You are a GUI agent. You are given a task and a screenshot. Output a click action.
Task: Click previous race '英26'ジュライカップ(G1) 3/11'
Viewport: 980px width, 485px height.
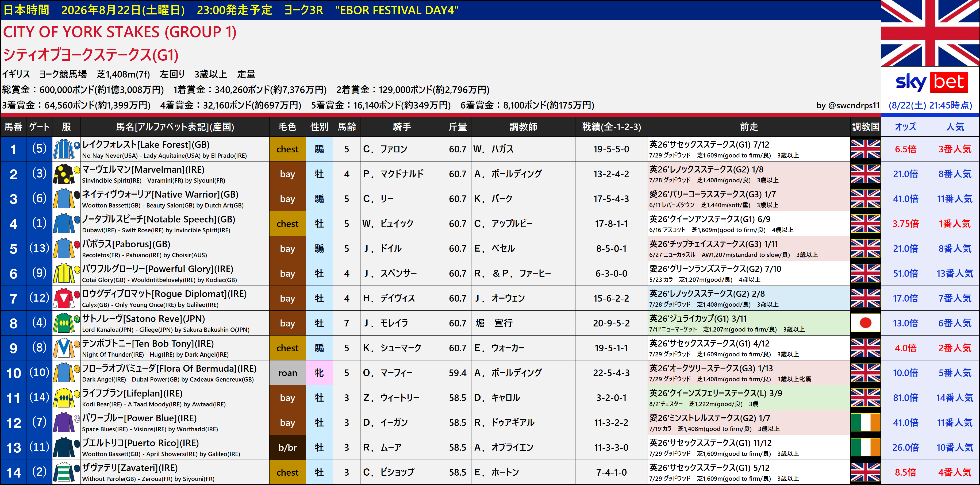[698, 318]
